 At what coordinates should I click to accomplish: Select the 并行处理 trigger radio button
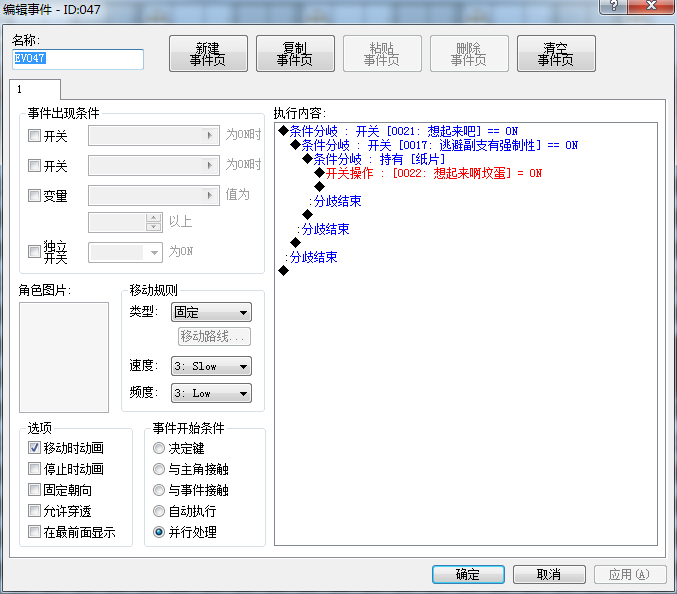click(x=159, y=532)
